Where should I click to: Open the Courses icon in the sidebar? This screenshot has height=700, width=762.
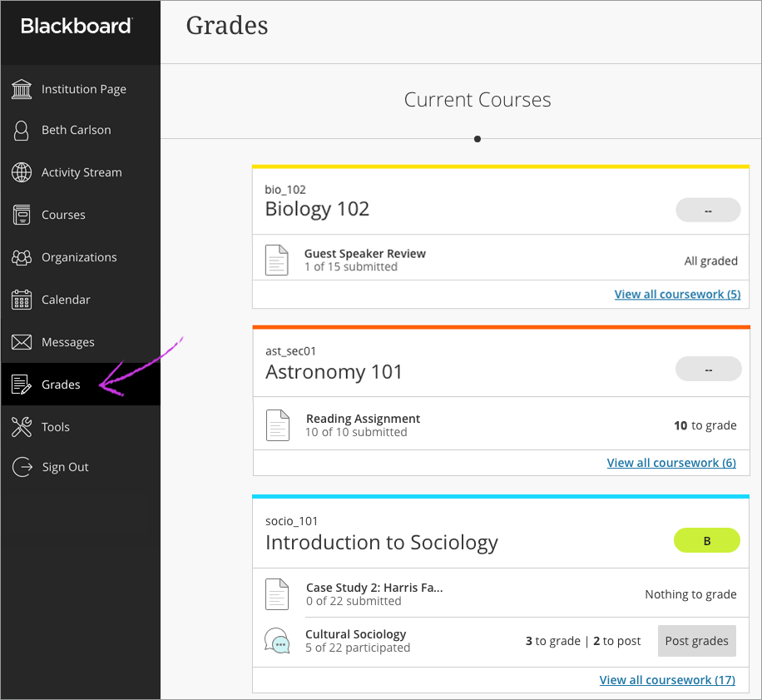pyautogui.click(x=20, y=215)
